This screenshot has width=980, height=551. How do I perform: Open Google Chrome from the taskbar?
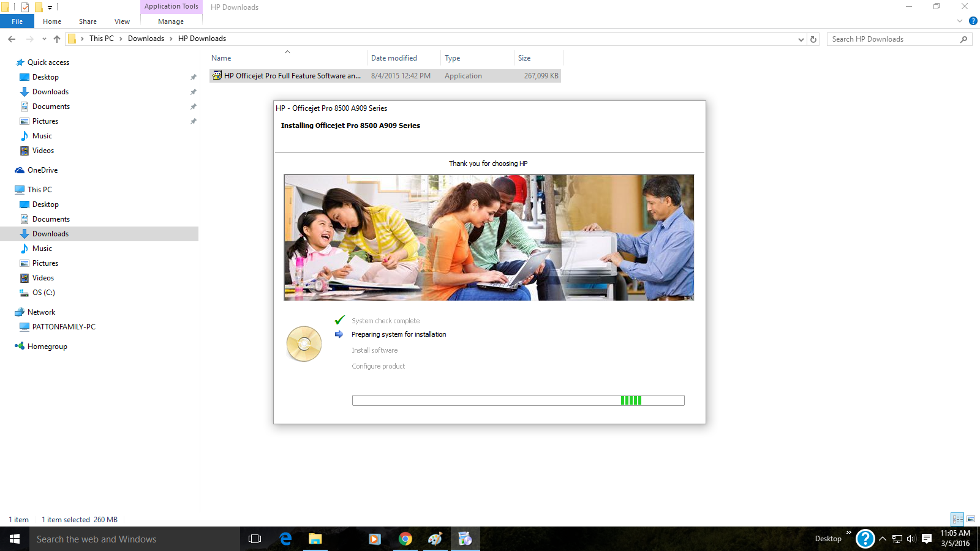[405, 539]
